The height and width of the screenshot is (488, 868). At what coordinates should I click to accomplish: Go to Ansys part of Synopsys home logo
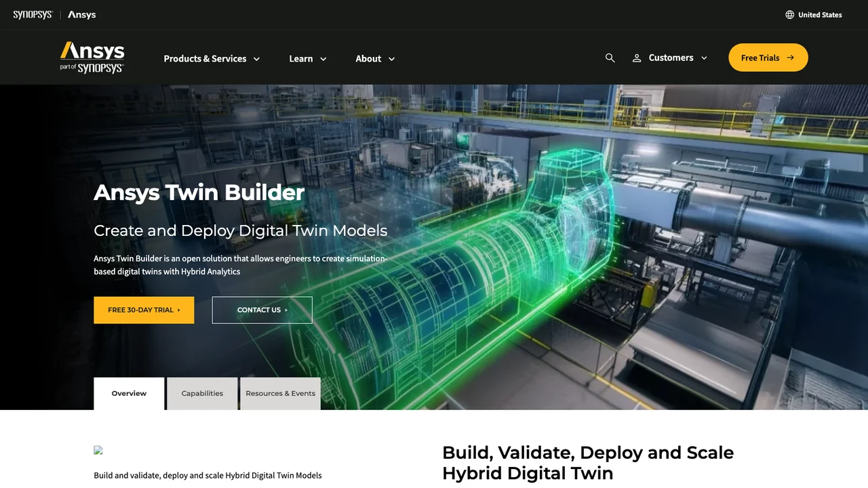coord(92,58)
